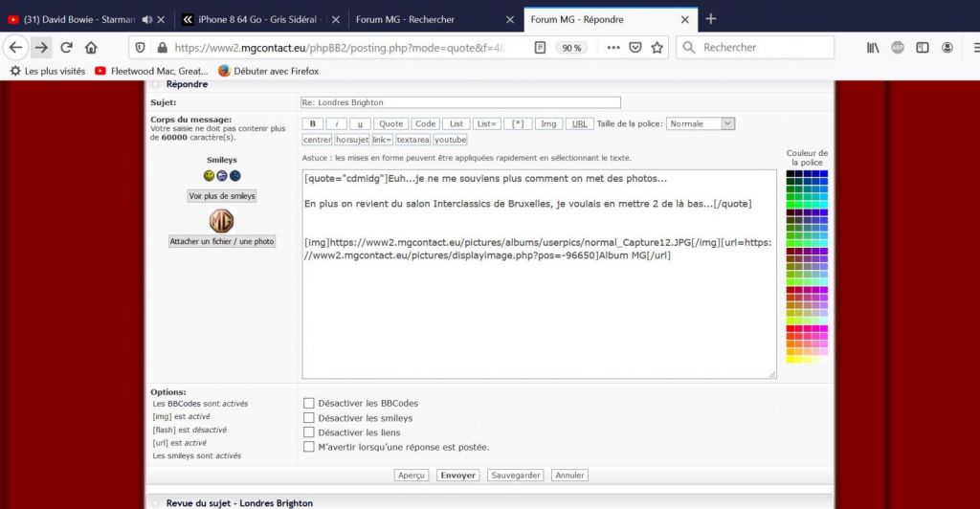Insert a URL tag
The height and width of the screenshot is (509, 980).
579,123
